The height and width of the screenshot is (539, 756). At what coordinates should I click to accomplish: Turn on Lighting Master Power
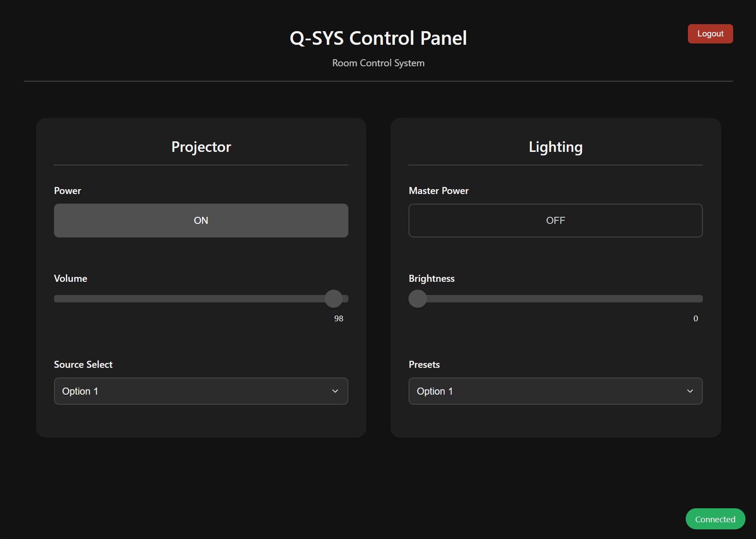[x=555, y=220]
